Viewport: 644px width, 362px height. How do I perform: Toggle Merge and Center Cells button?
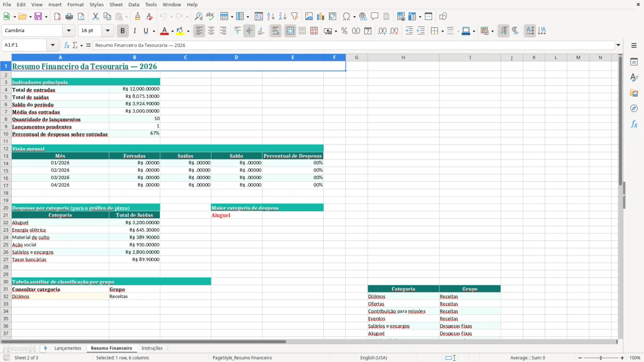(290, 31)
